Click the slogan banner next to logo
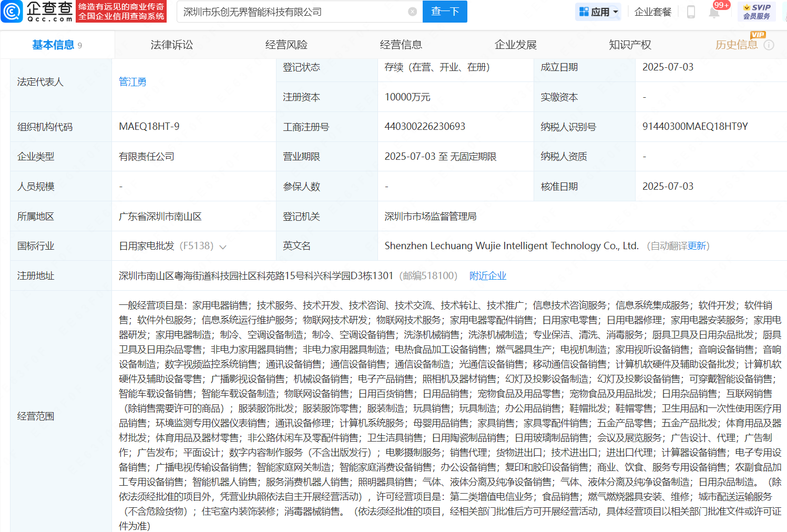The width and height of the screenshot is (787, 532). pos(121,12)
